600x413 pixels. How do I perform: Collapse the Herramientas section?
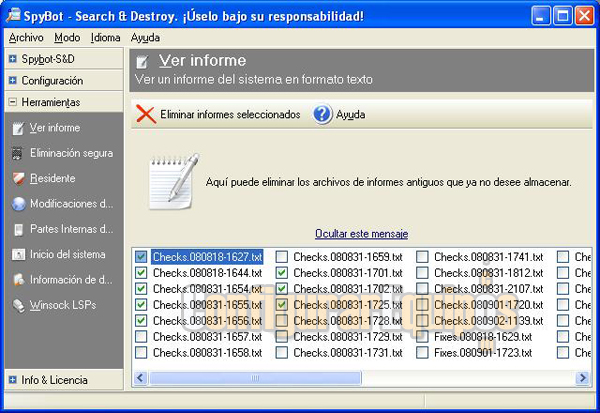(13, 102)
